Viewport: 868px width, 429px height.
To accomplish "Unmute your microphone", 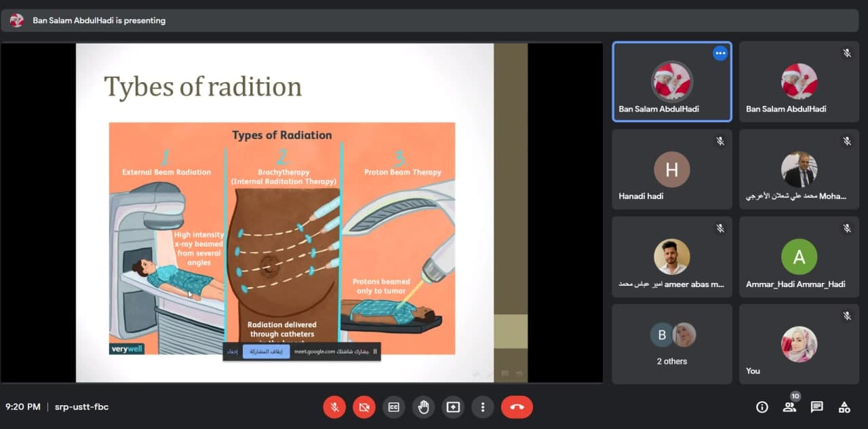I will (x=334, y=407).
